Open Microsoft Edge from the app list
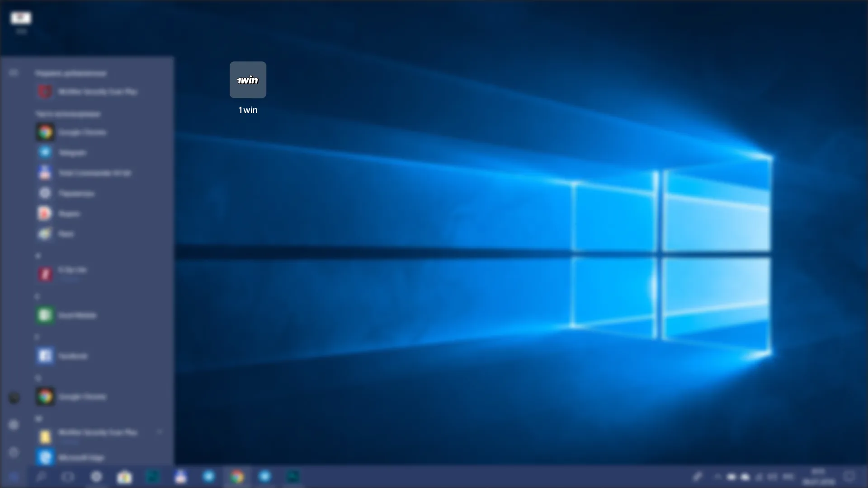The height and width of the screenshot is (488, 868). click(80, 457)
